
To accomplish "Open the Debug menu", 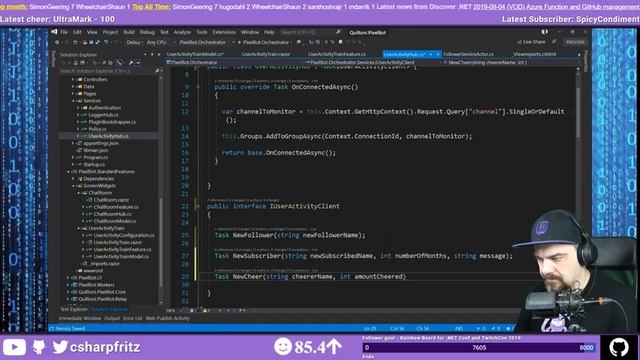I will 147,32.
